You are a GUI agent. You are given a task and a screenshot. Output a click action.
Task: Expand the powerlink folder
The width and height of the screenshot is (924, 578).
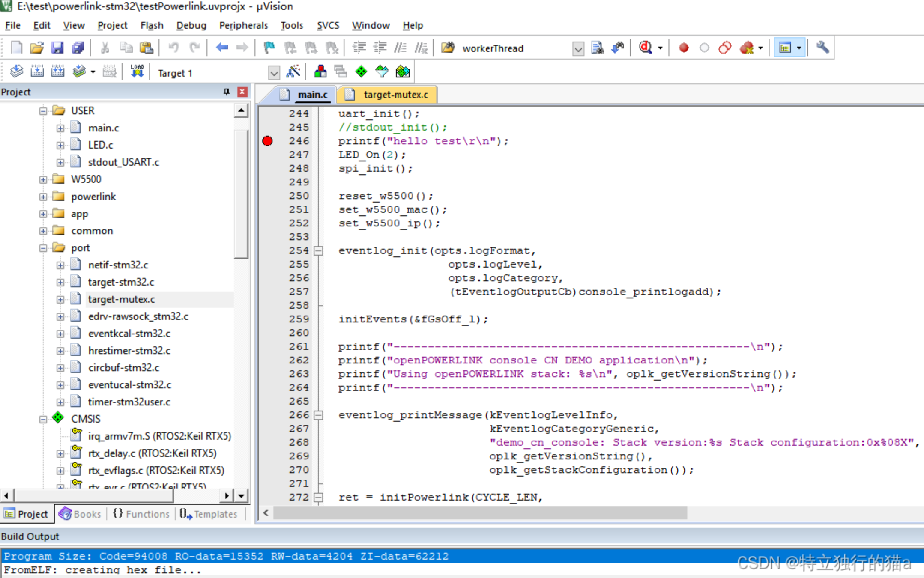pos(43,197)
